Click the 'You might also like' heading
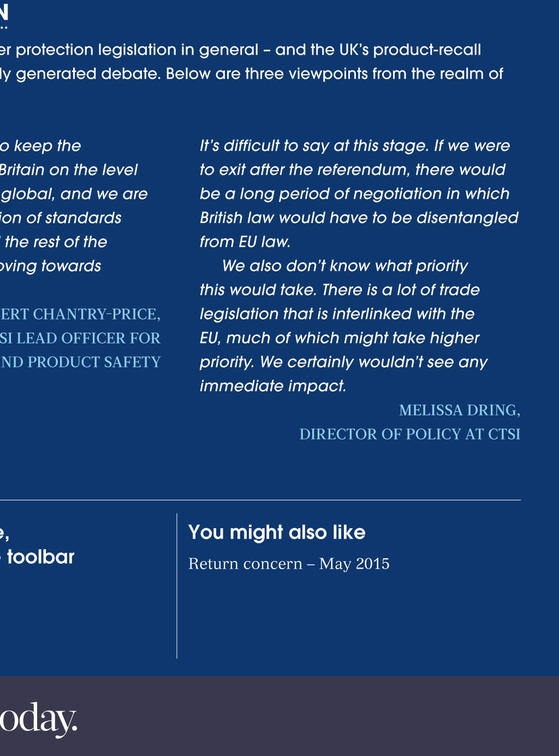 277,532
